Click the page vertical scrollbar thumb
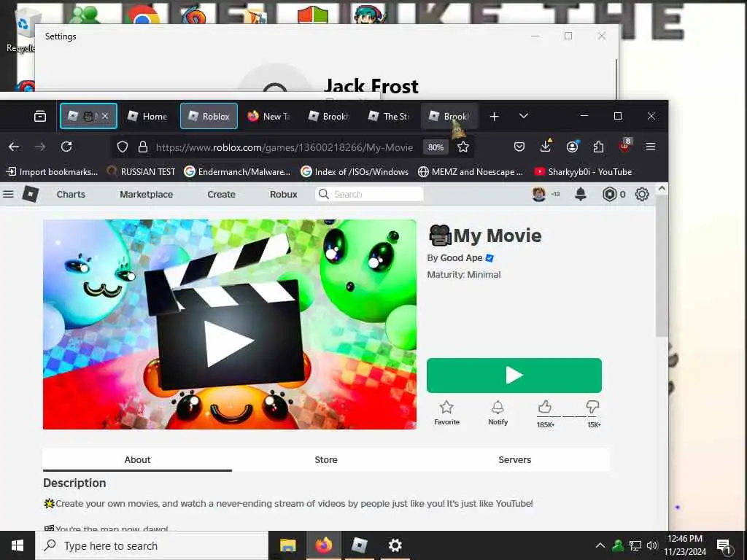This screenshot has height=560, width=747. [662, 265]
